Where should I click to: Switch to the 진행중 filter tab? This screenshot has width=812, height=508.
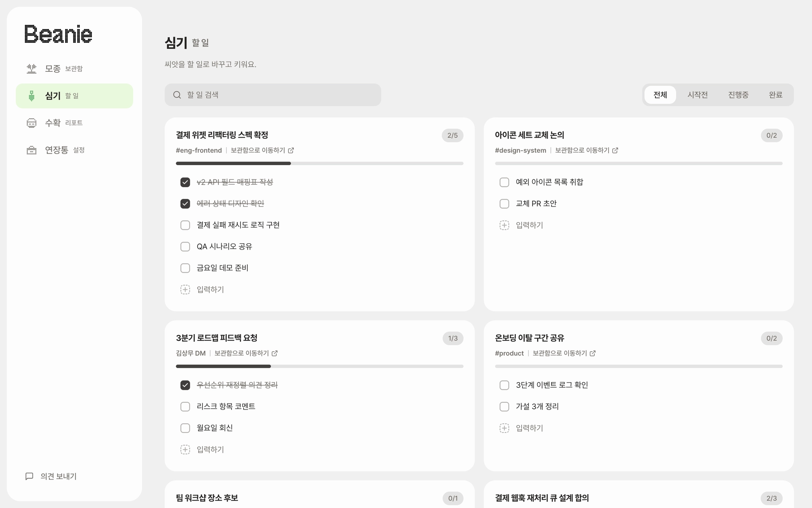(738, 95)
